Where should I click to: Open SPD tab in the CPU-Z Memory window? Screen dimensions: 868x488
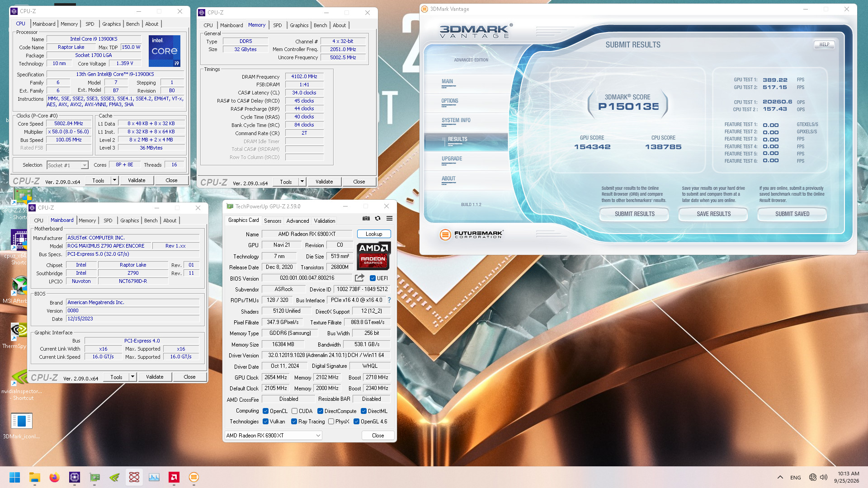click(277, 25)
